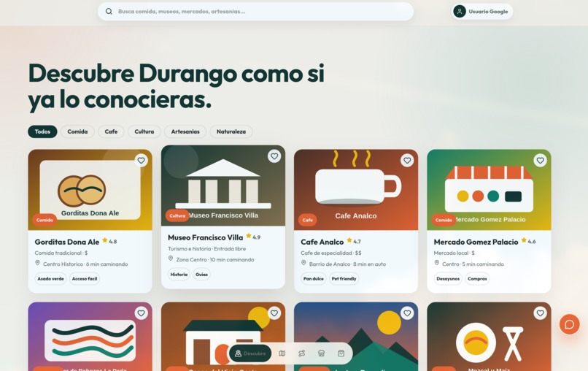
Task: Click the magnifier icon in search bar
Action: (x=109, y=11)
